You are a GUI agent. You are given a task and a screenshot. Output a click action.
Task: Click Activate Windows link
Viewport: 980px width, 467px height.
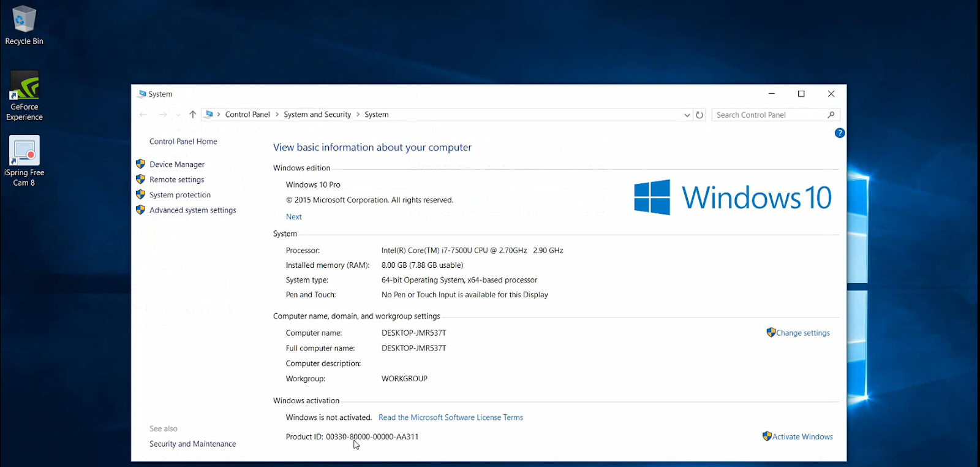click(x=802, y=437)
